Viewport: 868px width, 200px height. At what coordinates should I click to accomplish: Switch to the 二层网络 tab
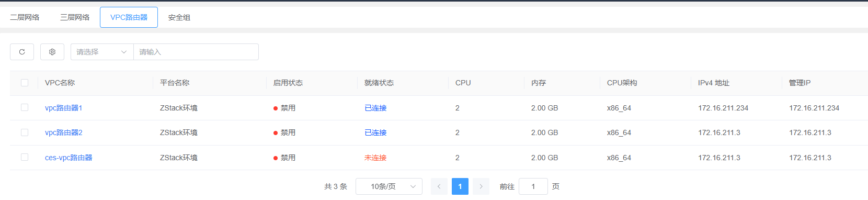pyautogui.click(x=25, y=17)
